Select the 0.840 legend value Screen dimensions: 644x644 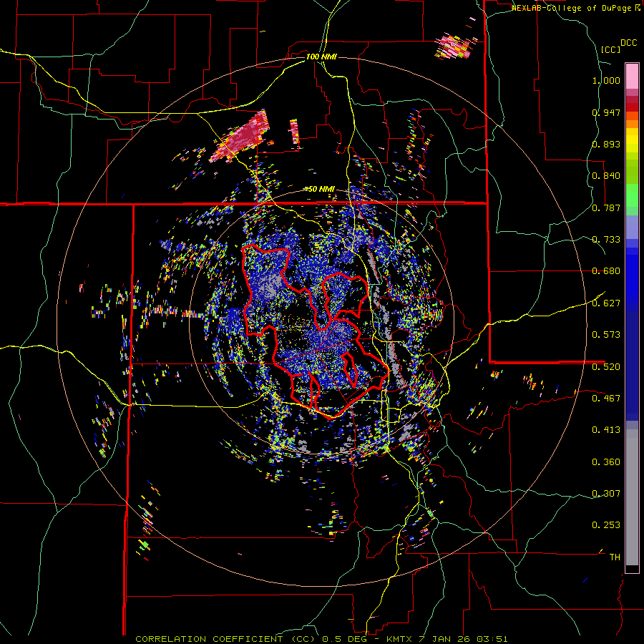coord(606,176)
